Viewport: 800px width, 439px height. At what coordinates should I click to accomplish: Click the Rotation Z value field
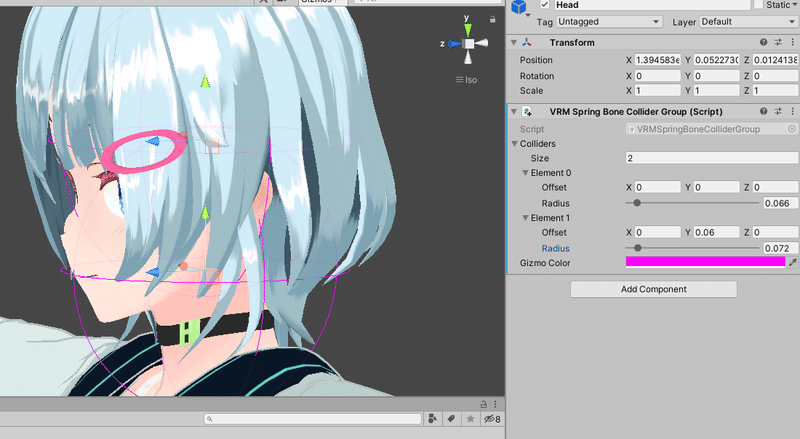pos(775,76)
